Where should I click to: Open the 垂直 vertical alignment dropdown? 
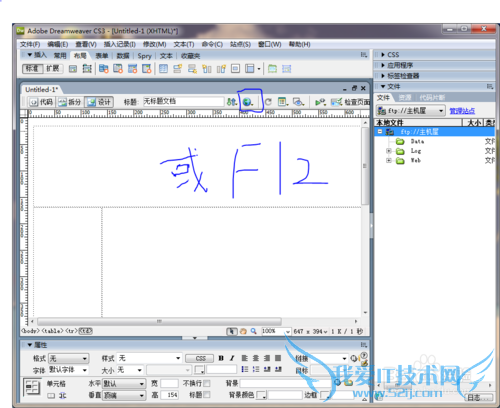124,395
